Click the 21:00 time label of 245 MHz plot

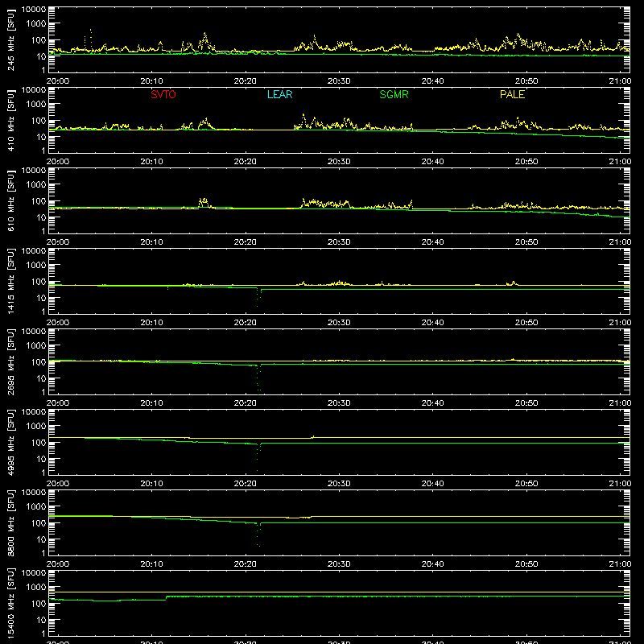tap(620, 81)
